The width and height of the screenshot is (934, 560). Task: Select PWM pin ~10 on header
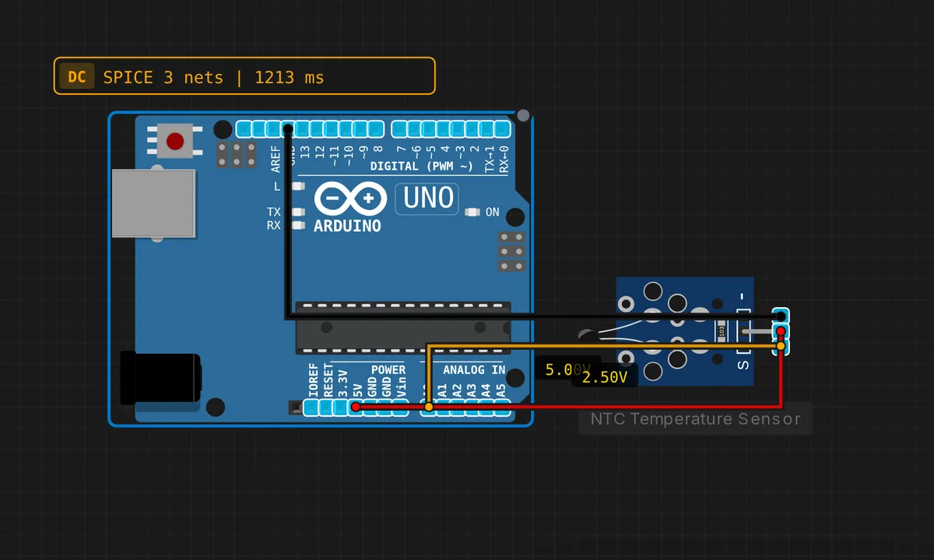(x=346, y=129)
